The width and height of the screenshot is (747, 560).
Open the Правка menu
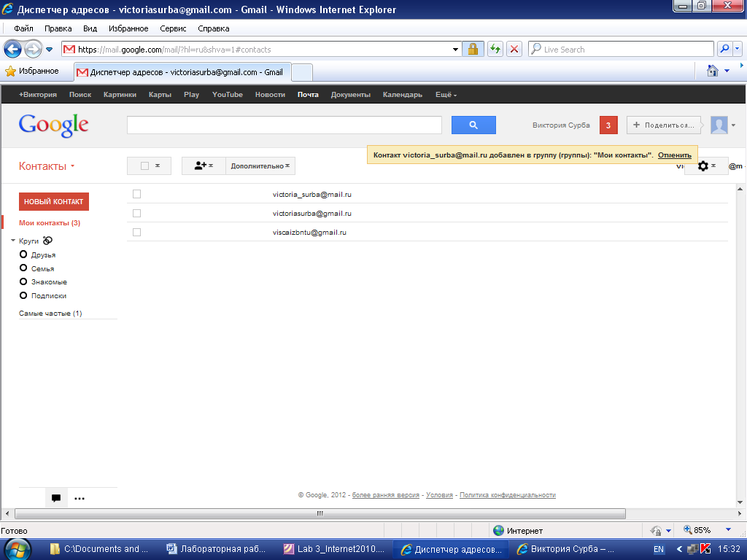[58, 28]
